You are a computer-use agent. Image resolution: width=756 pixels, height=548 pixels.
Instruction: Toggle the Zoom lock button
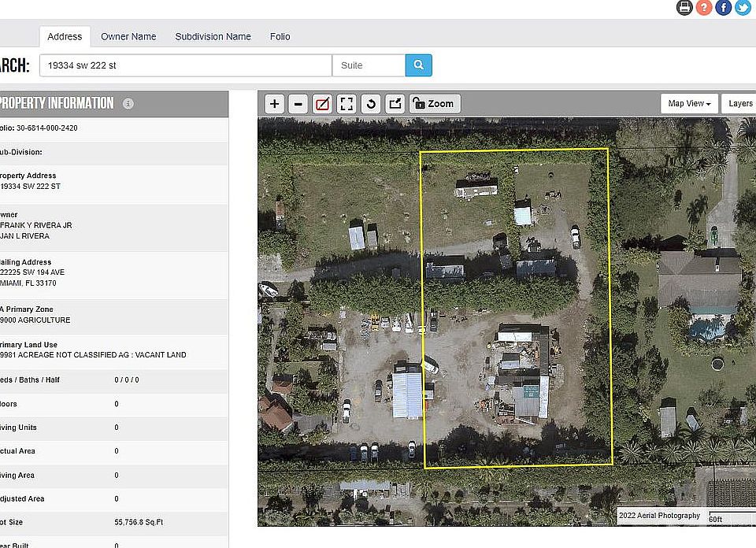tap(434, 104)
